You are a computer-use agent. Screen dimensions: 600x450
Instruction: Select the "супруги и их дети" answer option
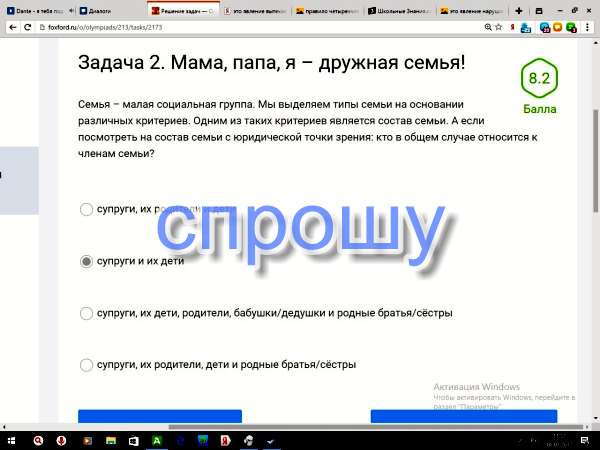click(87, 261)
